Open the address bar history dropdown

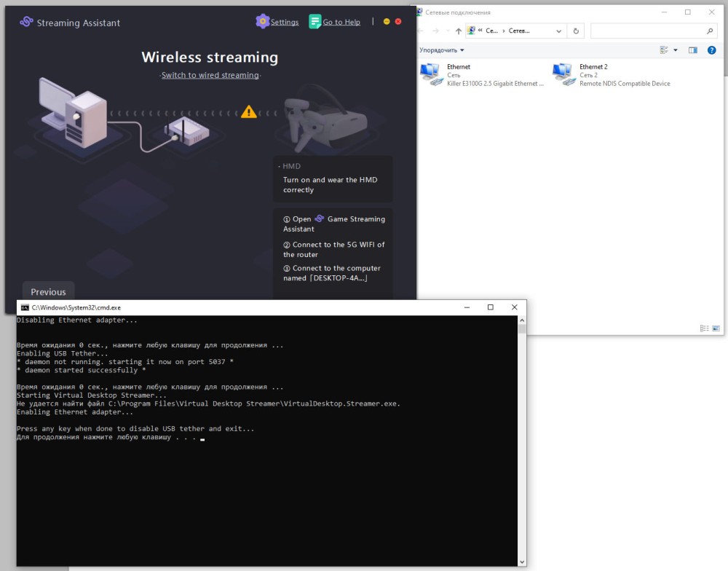558,31
